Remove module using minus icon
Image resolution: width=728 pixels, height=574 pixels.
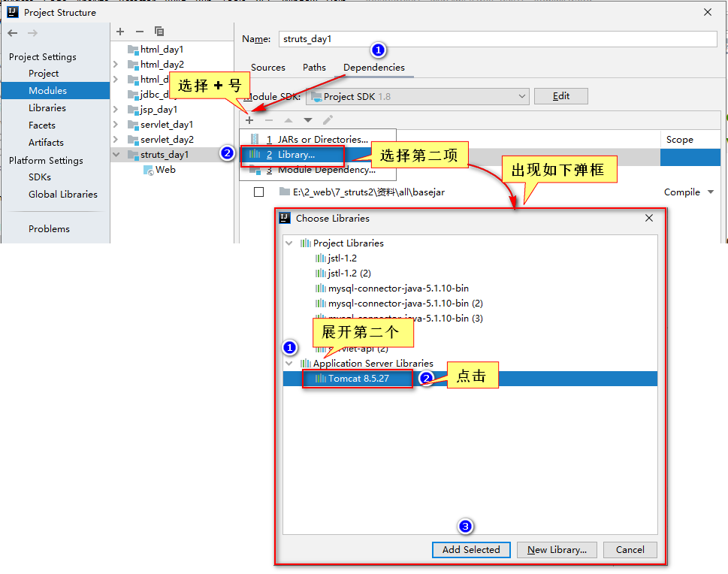tap(140, 32)
